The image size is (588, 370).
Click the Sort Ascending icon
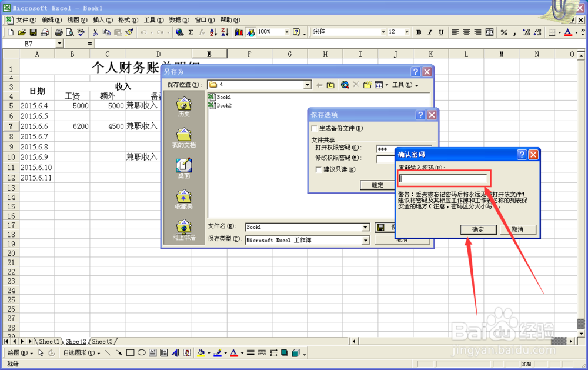213,32
